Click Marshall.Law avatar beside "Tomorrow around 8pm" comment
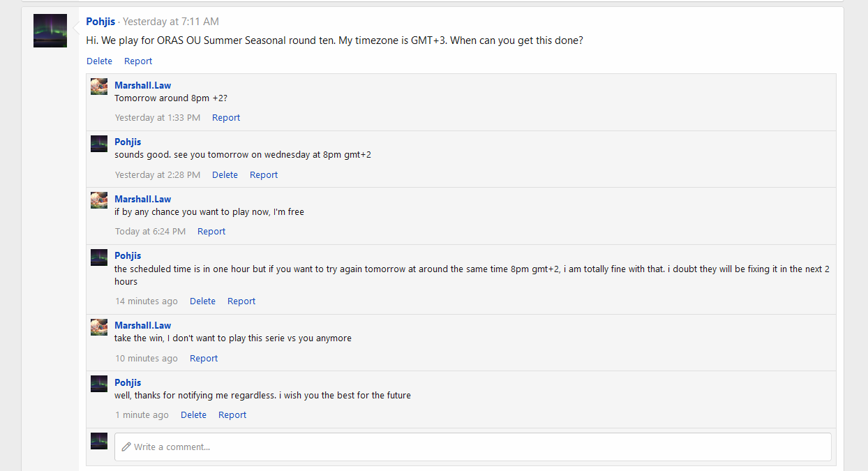The image size is (868, 471). [99, 87]
